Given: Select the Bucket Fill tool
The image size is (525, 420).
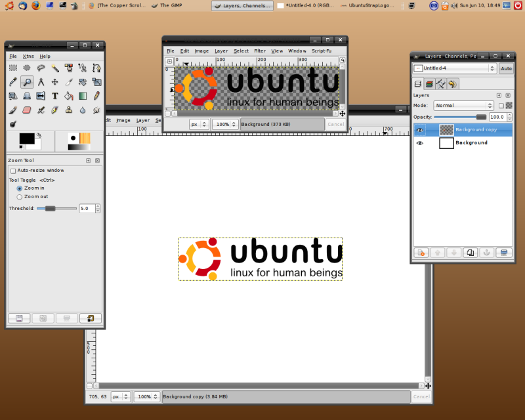Looking at the screenshot, I should [69, 96].
